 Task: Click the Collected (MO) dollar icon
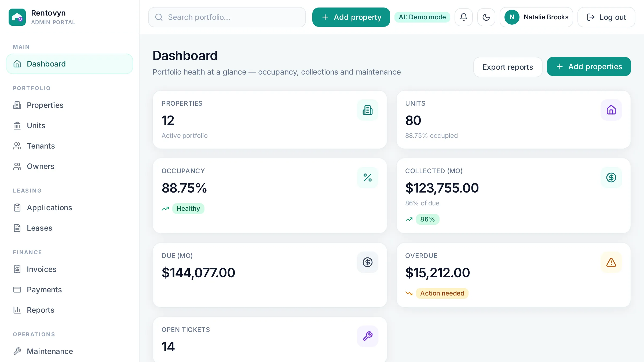[611, 178]
